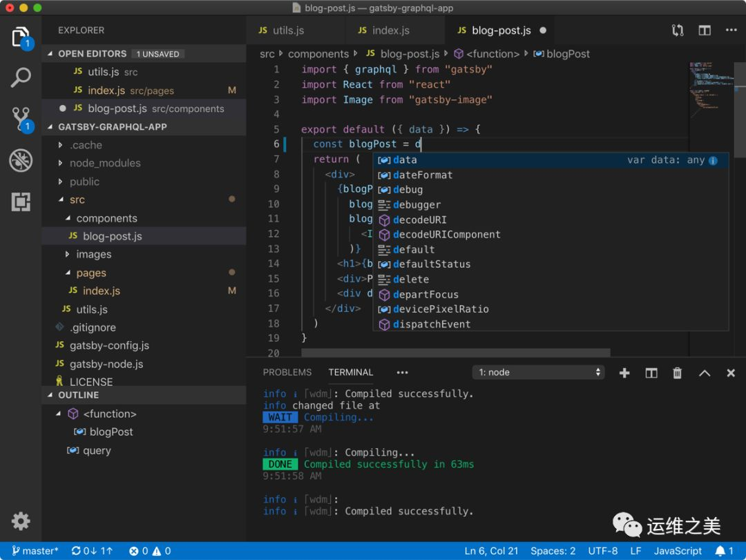Image resolution: width=746 pixels, height=560 pixels.
Task: Expand the node_modules folder
Action: tap(104, 163)
